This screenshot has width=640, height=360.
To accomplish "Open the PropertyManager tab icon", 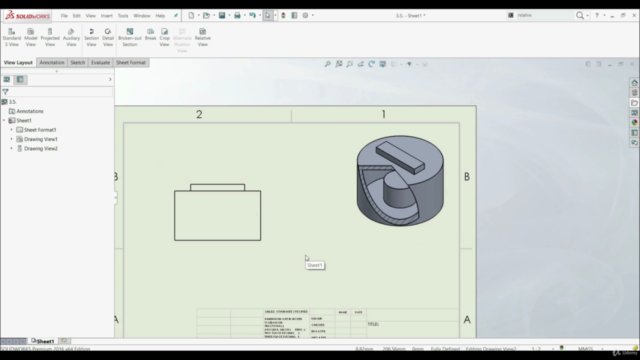I will pyautogui.click(x=20, y=80).
